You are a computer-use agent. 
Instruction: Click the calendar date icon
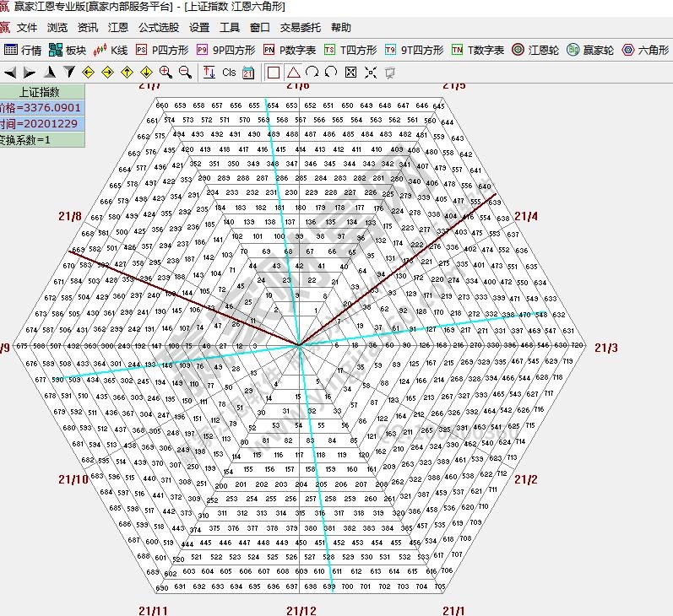tap(248, 73)
